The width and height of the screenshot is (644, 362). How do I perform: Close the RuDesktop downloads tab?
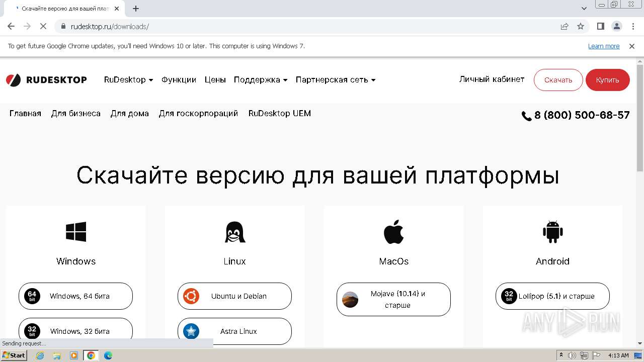point(117,9)
